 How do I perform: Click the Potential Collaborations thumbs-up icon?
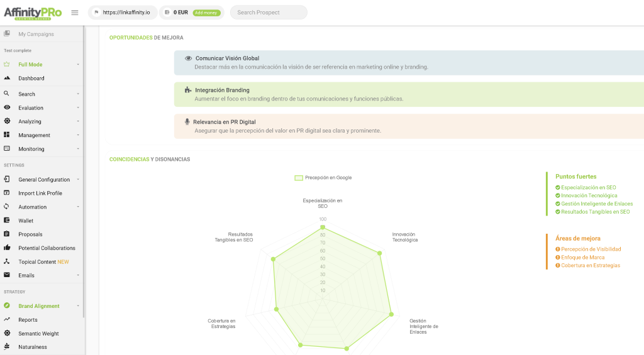[x=7, y=248]
